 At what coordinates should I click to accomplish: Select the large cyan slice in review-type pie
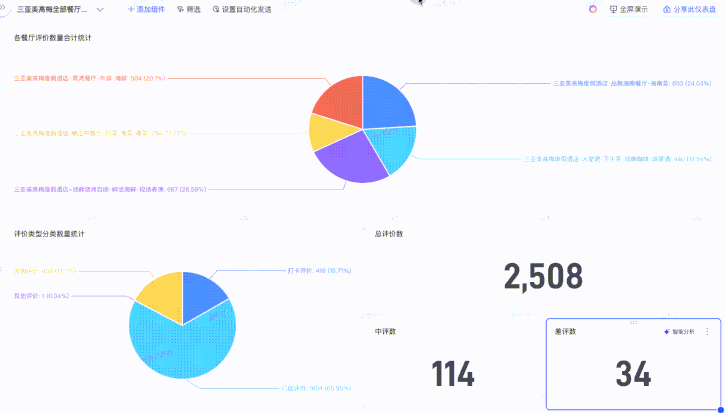click(185, 349)
